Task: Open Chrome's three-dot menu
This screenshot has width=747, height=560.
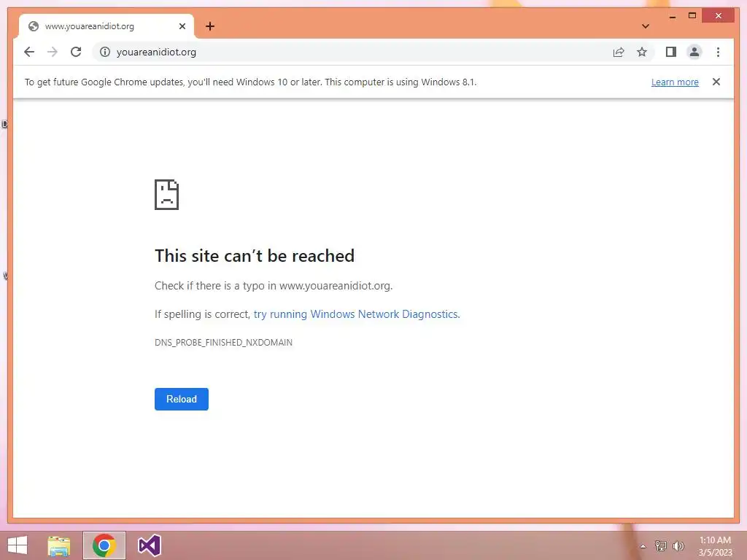Action: [x=718, y=52]
